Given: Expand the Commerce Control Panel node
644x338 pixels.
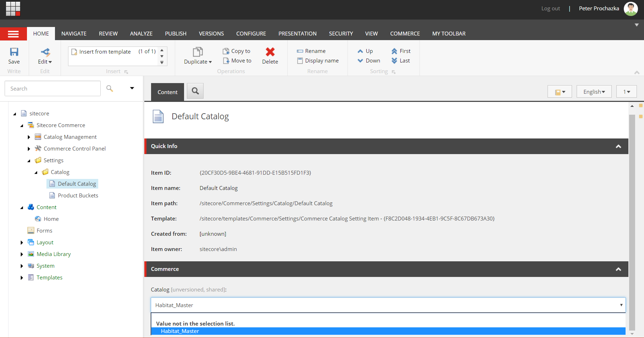Looking at the screenshot, I should click(29, 149).
